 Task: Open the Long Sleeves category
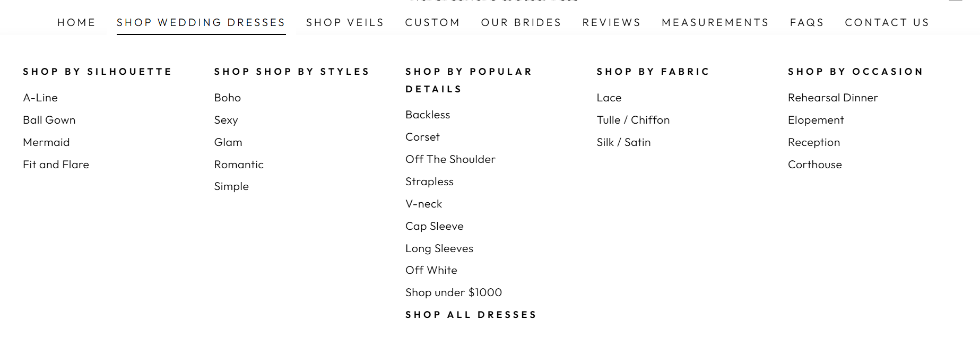pyautogui.click(x=439, y=248)
